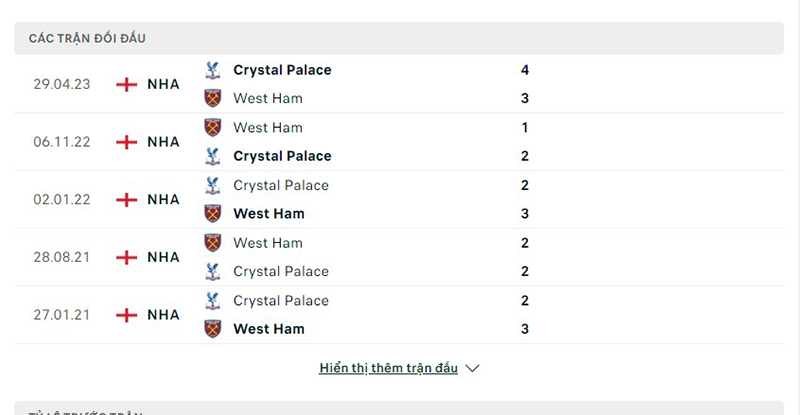Viewport: 800px width, 415px height.
Task: Click Crystal Palace crest in 02.01.22 match
Action: click(212, 185)
